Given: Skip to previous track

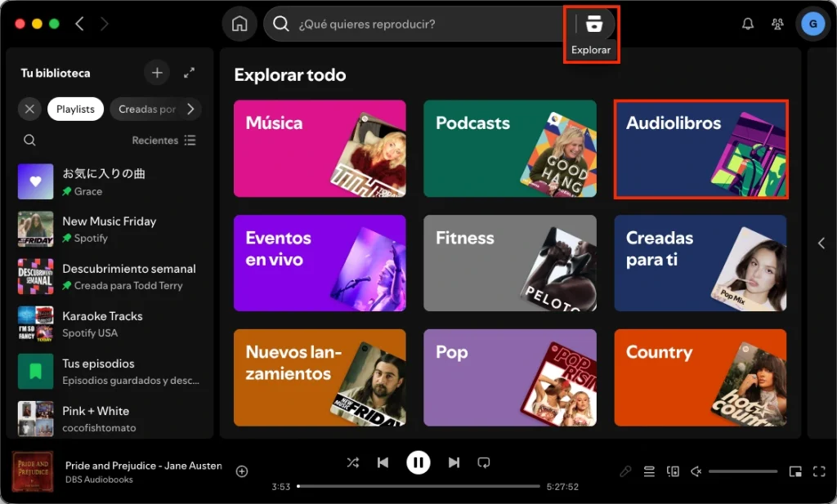Looking at the screenshot, I should click(x=383, y=462).
